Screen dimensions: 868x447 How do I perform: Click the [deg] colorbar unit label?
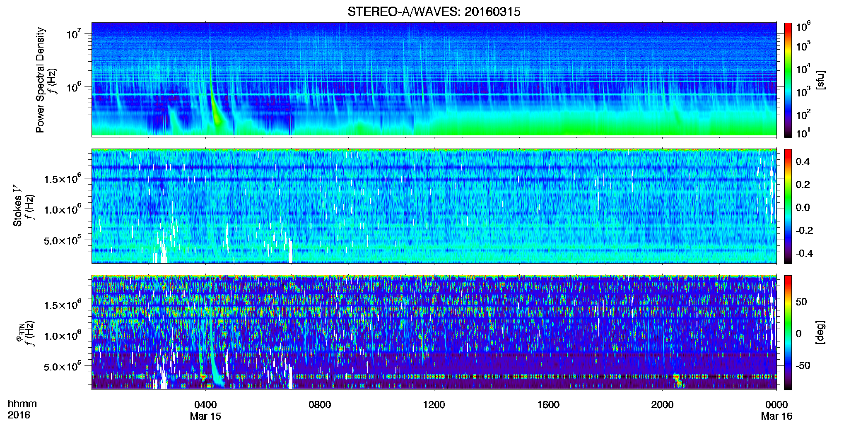click(820, 332)
